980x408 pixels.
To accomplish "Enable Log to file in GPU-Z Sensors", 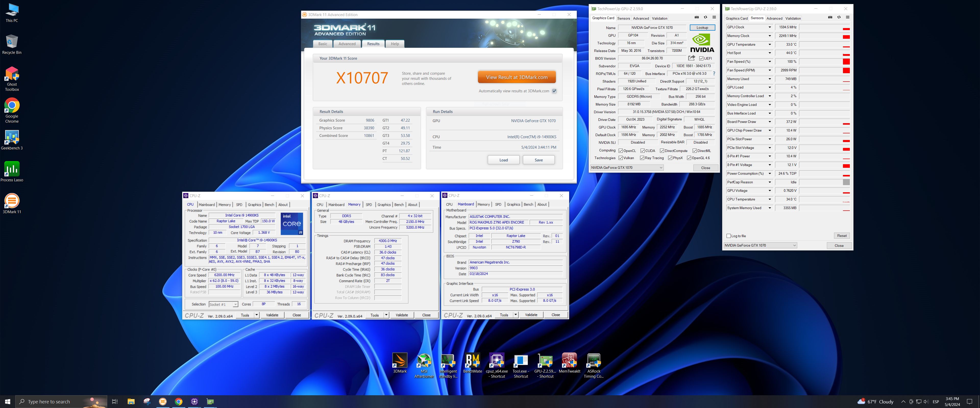I will (729, 236).
